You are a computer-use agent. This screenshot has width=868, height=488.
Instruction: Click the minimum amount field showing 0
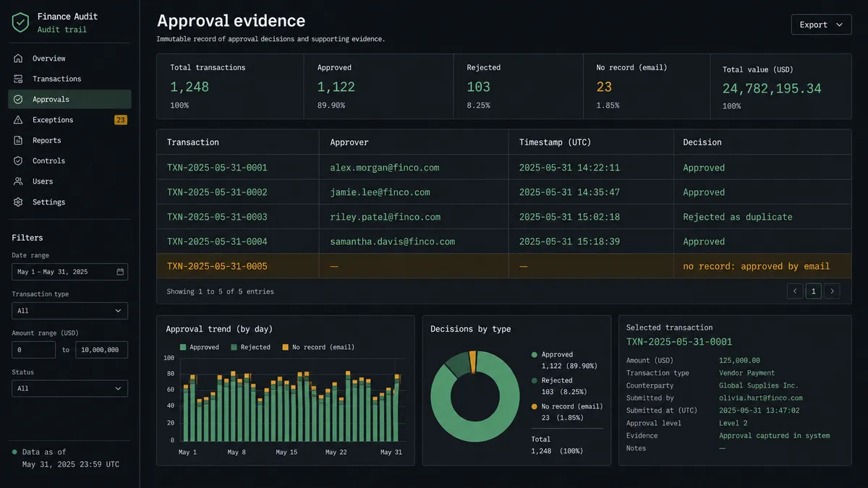tap(33, 350)
